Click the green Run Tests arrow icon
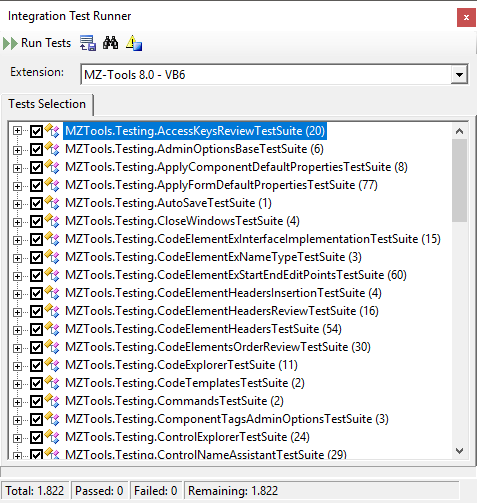This screenshot has height=503, width=477. pos(10,44)
